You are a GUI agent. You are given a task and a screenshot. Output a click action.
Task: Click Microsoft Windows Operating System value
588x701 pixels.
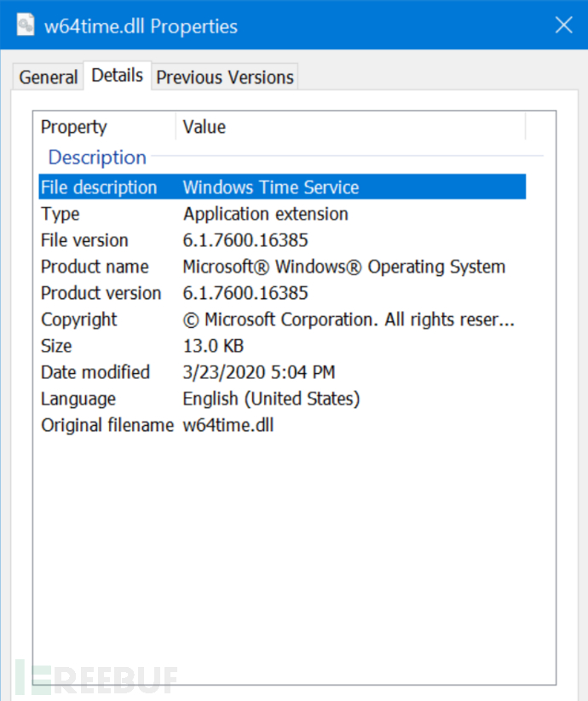tap(344, 267)
